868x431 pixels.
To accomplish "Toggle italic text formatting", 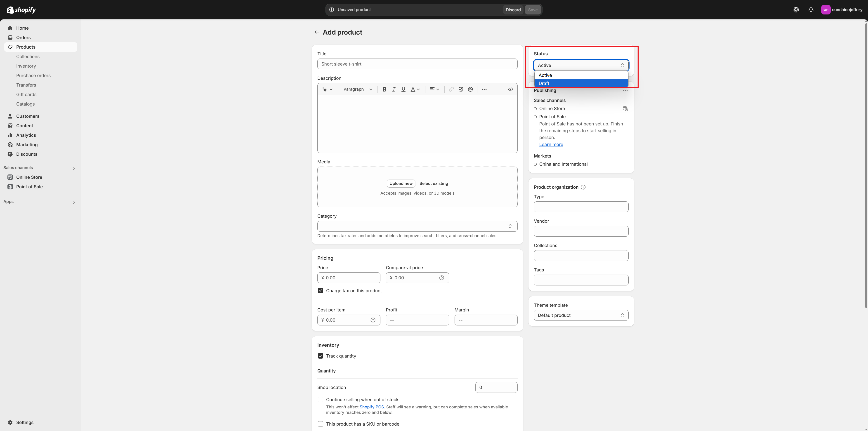I will pyautogui.click(x=394, y=89).
